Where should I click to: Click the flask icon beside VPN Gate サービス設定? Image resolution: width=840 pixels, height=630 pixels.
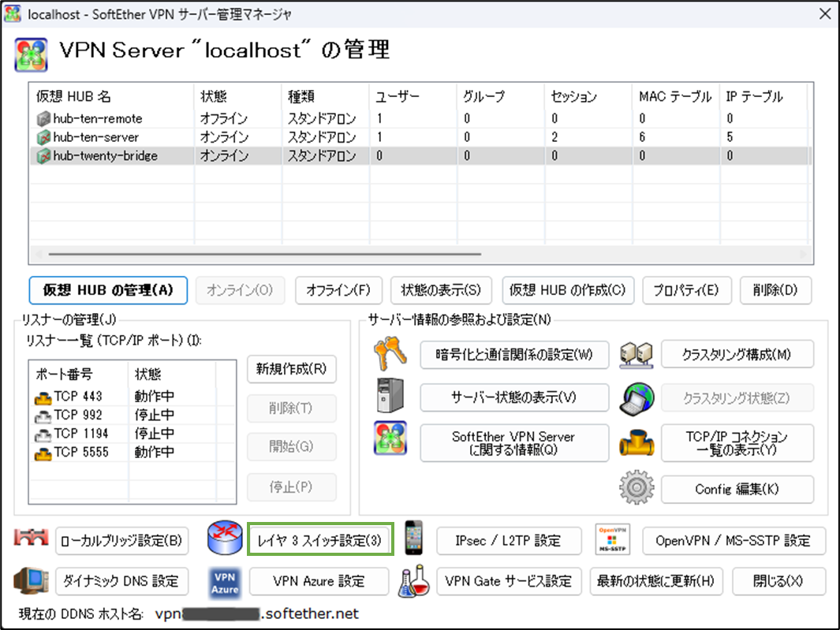[413, 583]
